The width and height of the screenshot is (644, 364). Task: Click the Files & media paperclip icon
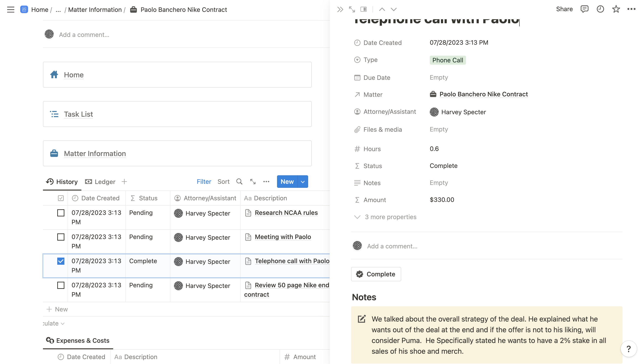coord(357,129)
